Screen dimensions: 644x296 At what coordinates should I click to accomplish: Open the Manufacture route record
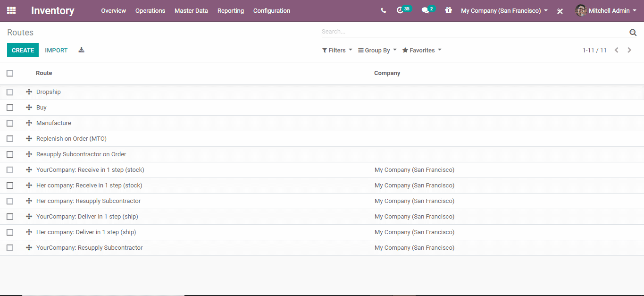(x=54, y=123)
